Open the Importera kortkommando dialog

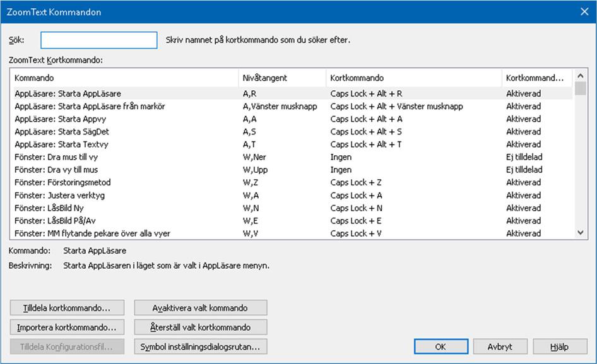67,327
